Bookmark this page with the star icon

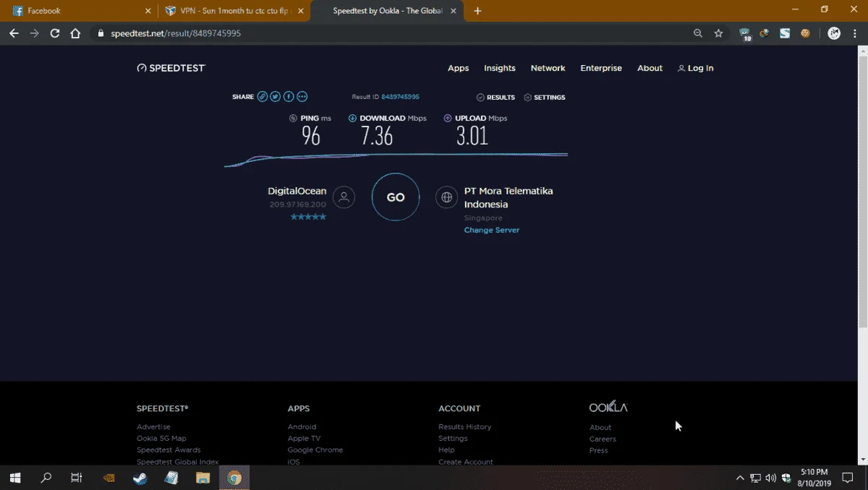click(x=718, y=33)
